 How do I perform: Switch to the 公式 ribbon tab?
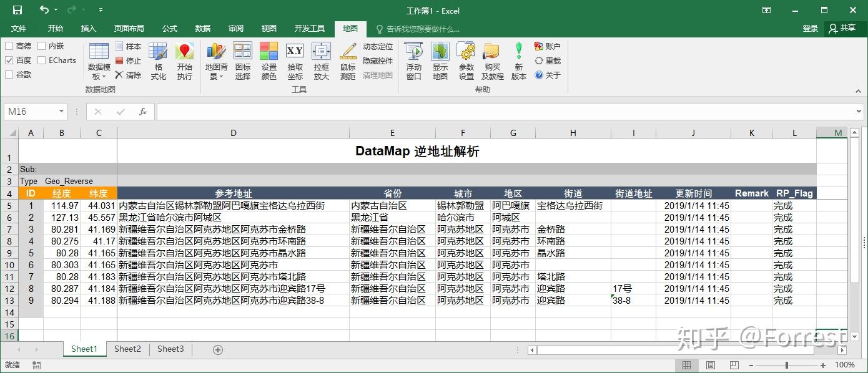click(169, 29)
